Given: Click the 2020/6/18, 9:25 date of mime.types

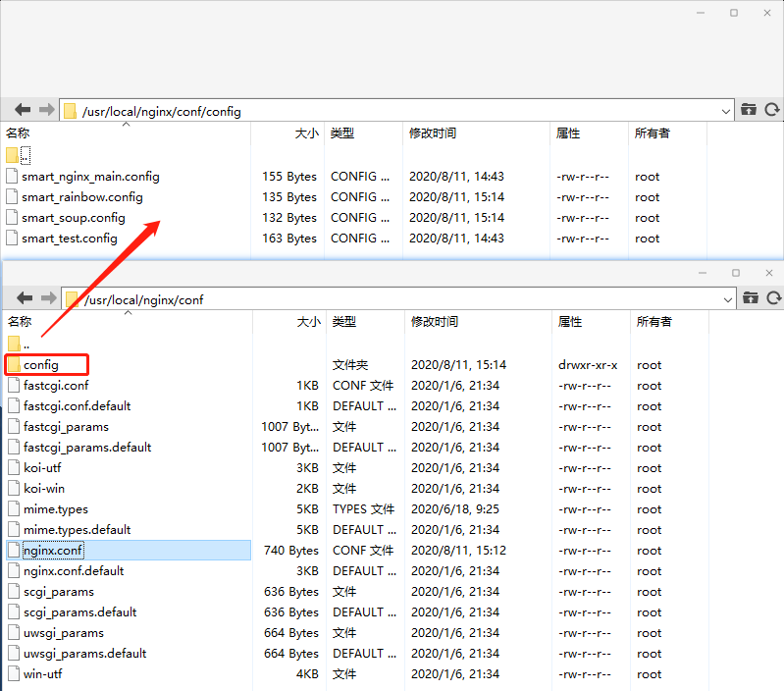Looking at the screenshot, I should [x=455, y=509].
